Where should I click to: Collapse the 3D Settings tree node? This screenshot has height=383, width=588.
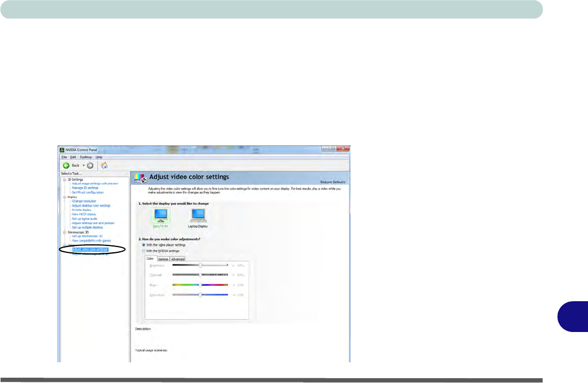coord(64,180)
